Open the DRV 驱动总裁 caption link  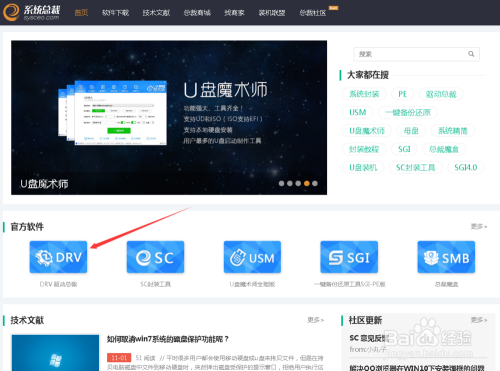58,284
